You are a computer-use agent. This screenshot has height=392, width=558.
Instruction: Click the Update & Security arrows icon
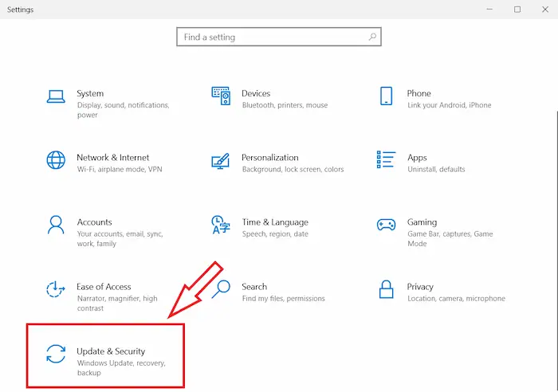click(x=56, y=354)
